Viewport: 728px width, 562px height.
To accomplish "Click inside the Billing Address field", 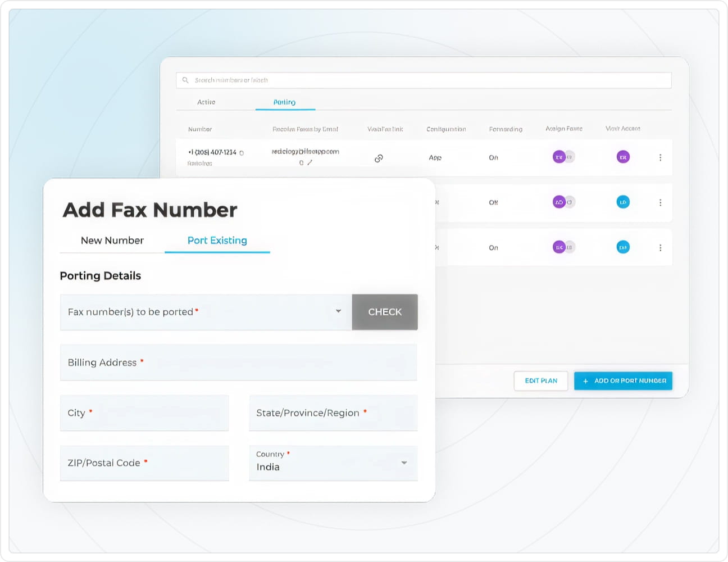I will 239,362.
